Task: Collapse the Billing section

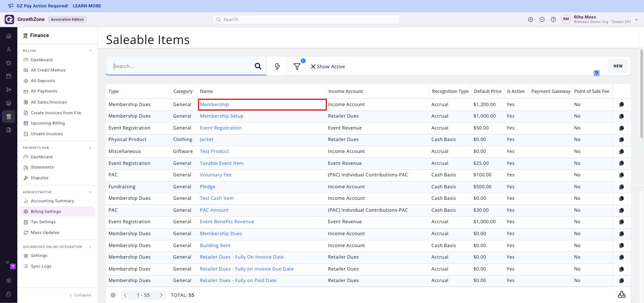Action: [x=90, y=51]
